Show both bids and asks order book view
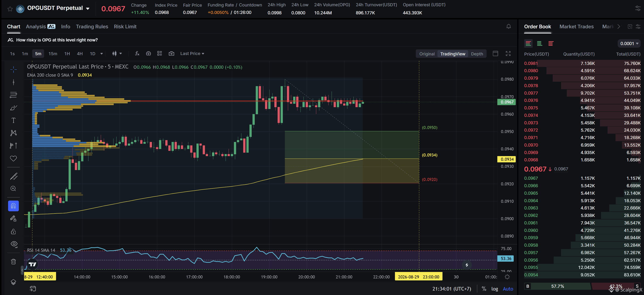The width and height of the screenshot is (644, 295). 528,43
